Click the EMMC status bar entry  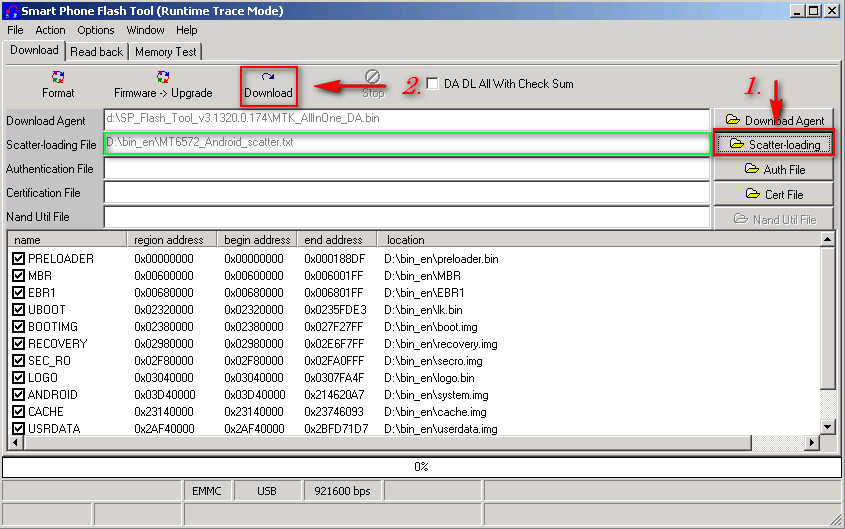click(207, 491)
